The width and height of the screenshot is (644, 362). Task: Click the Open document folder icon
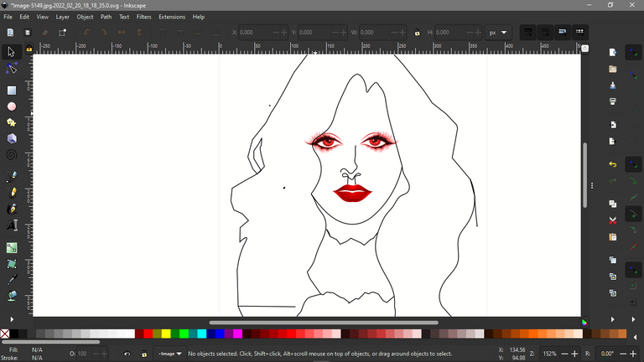[612, 69]
